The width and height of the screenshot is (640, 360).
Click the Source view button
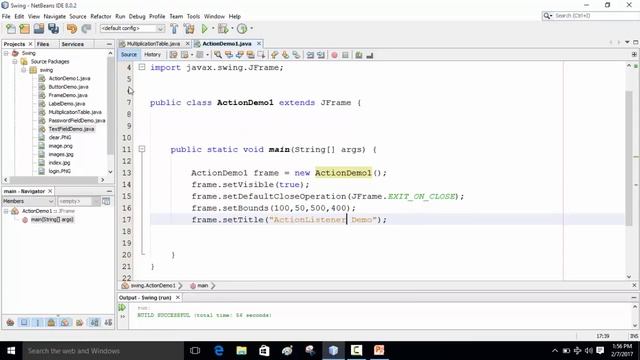point(129,55)
